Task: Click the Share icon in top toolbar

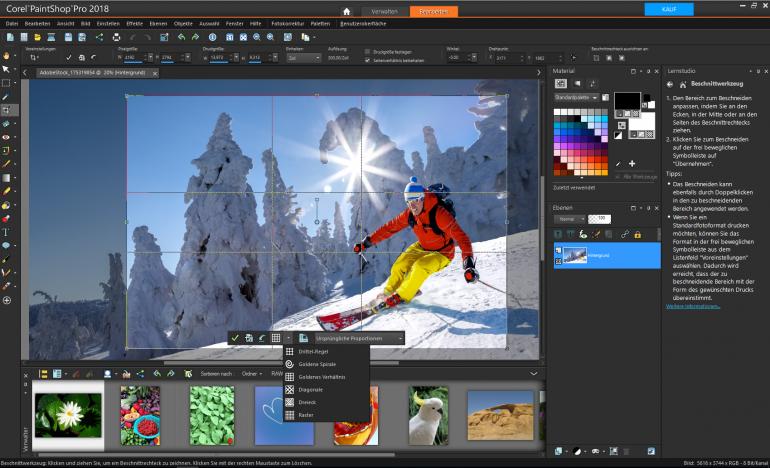Action: tap(100, 37)
